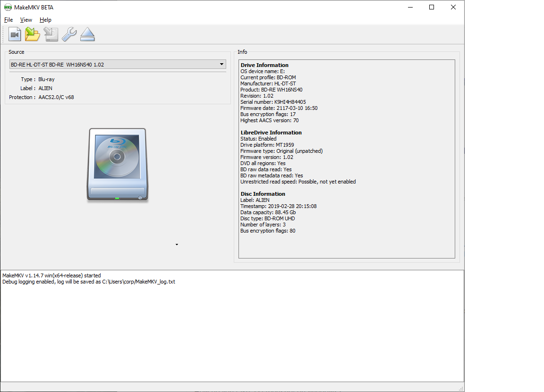Click Disc type: BD-ROM UHD line
This screenshot has height=392, width=544.
click(267, 219)
